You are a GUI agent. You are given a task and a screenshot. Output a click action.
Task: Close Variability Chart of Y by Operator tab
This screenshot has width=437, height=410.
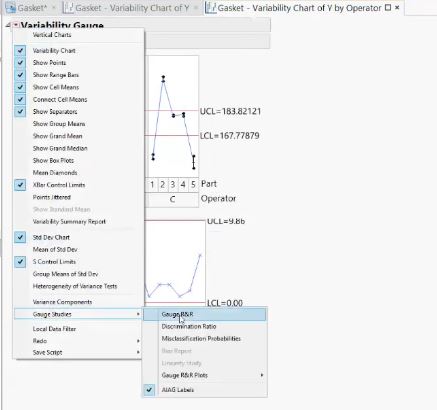[397, 7]
